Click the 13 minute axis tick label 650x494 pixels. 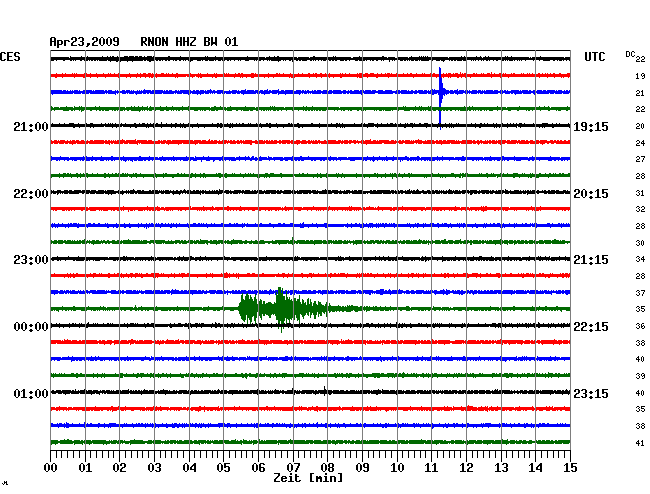click(501, 467)
